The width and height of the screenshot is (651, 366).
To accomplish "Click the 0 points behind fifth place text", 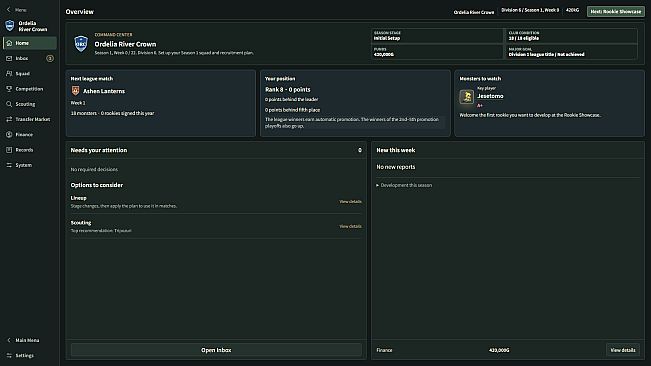I will click(x=292, y=110).
